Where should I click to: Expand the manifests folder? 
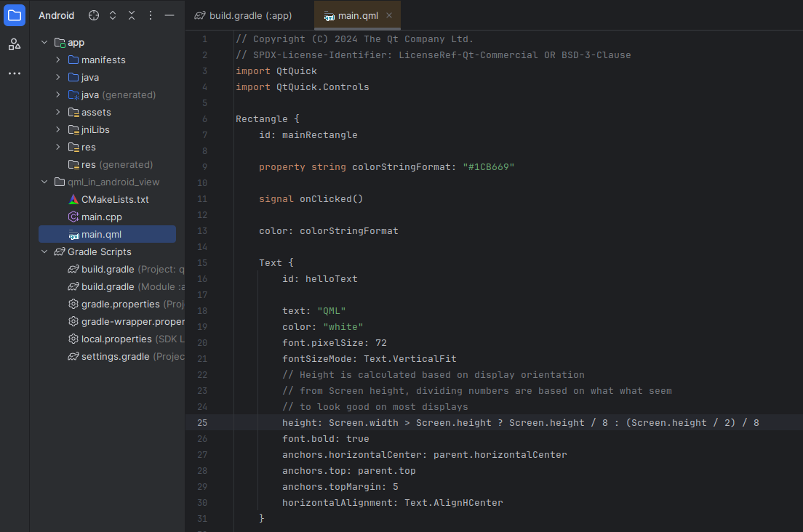point(58,60)
